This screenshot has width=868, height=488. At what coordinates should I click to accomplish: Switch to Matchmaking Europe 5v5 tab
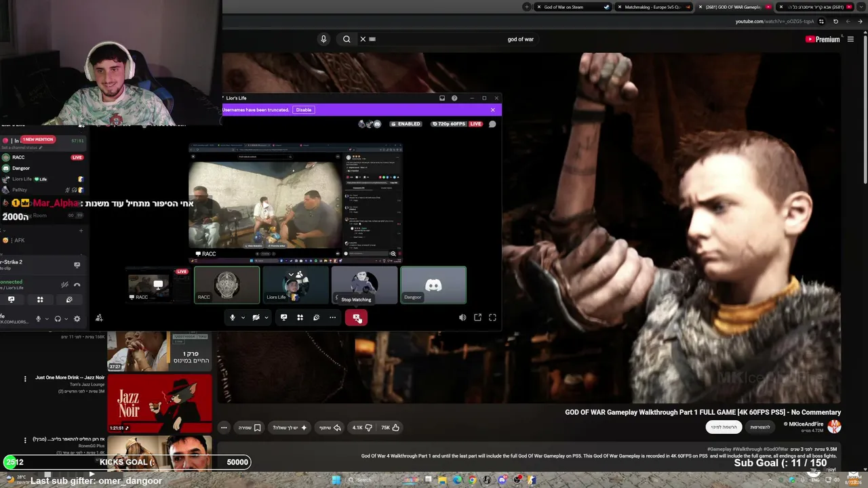(x=653, y=7)
